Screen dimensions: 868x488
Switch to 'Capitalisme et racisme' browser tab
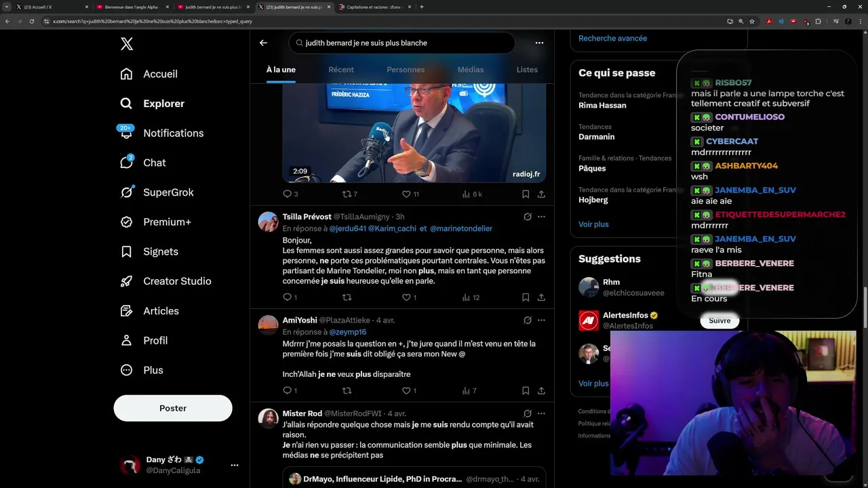(374, 7)
